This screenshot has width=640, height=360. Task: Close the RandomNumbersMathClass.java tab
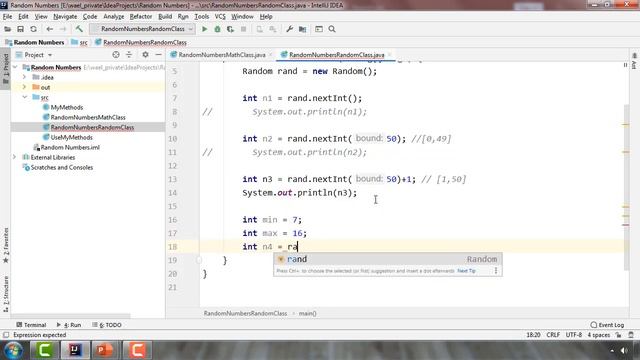(x=271, y=55)
